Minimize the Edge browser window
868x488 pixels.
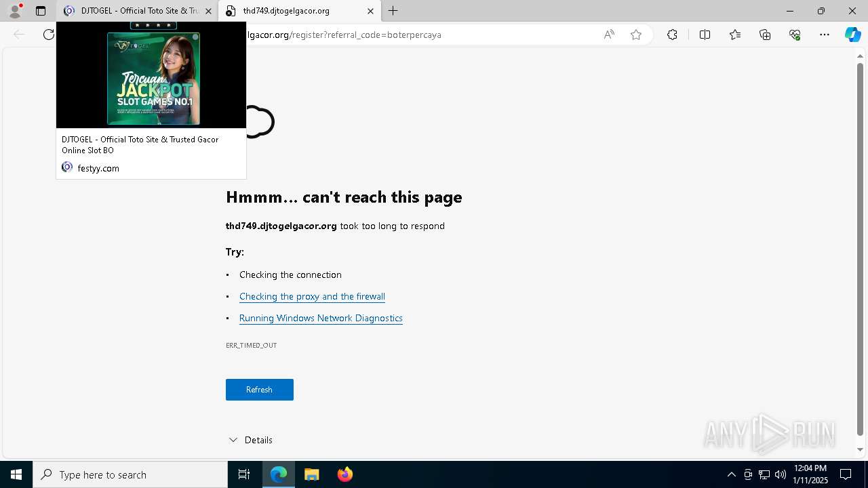pyautogui.click(x=790, y=11)
